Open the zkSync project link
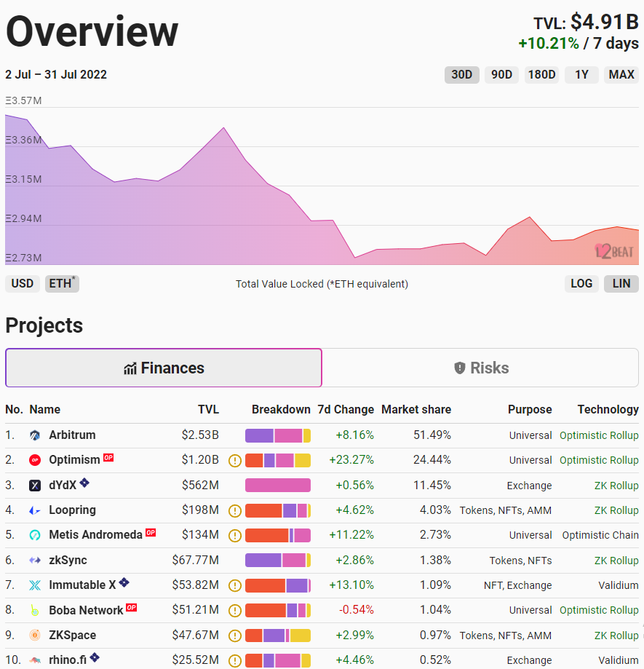Image resolution: width=644 pixels, height=669 pixels. 68,561
